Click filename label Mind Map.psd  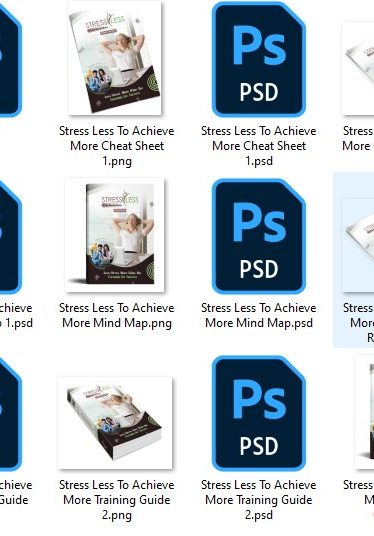point(259,315)
